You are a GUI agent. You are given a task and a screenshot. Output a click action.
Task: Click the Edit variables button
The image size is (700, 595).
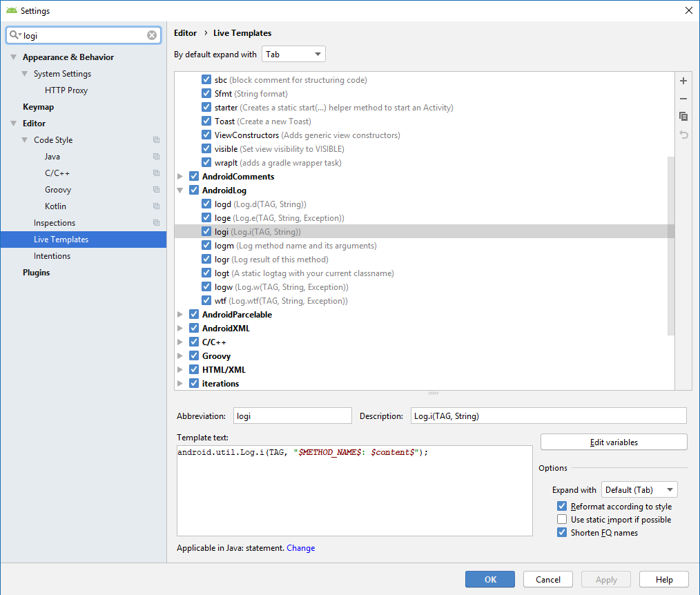tap(614, 442)
